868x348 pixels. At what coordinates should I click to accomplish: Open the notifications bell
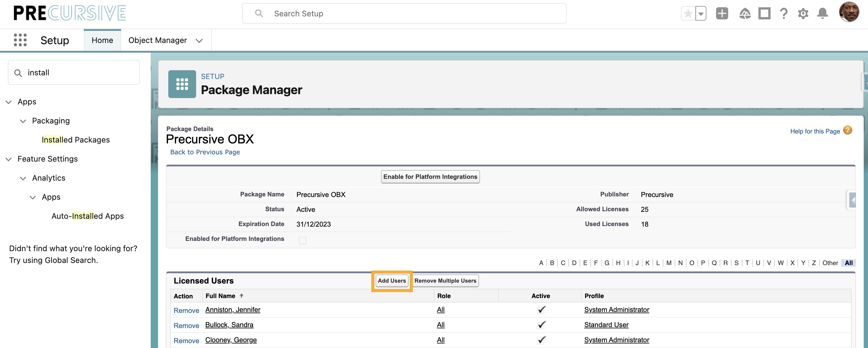pos(823,14)
